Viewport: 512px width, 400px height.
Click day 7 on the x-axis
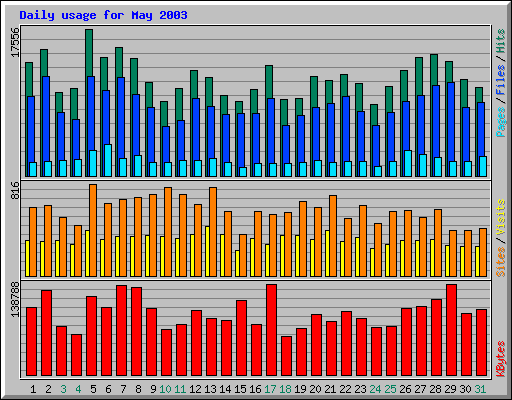pos(123,389)
